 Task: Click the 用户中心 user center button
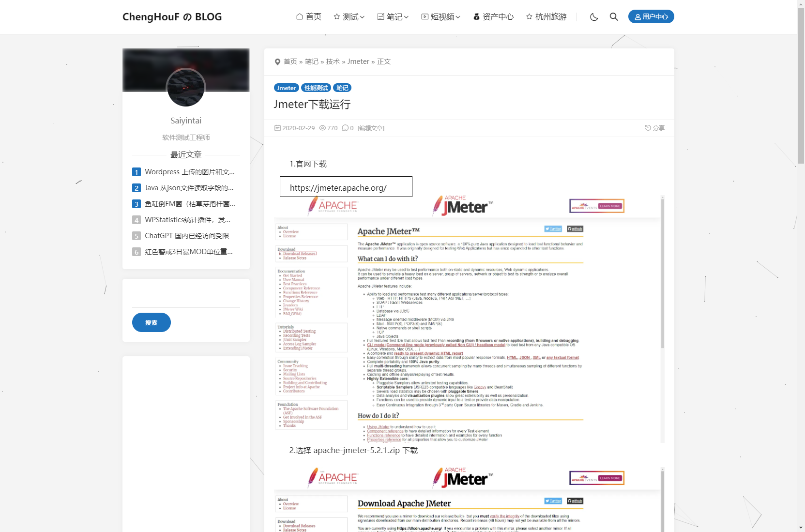(651, 17)
